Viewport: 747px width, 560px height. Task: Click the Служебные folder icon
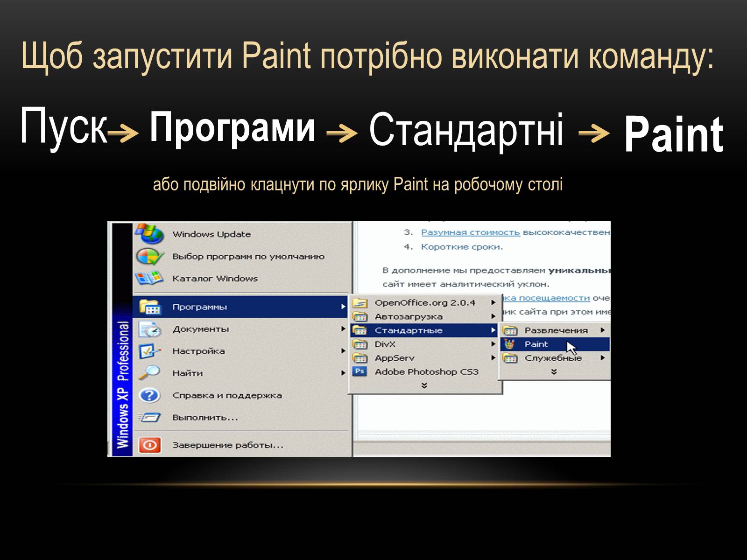pos(510,358)
